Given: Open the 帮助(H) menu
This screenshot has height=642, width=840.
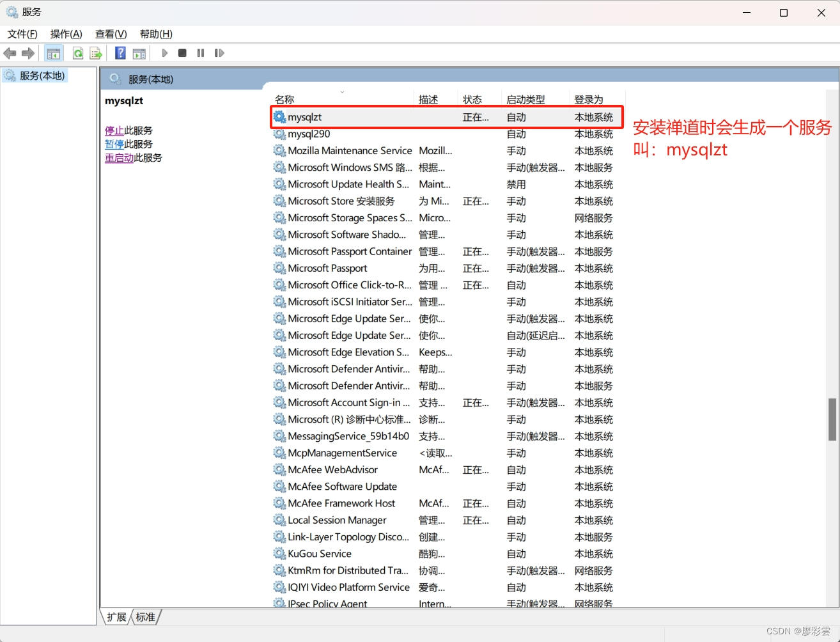Looking at the screenshot, I should (156, 34).
